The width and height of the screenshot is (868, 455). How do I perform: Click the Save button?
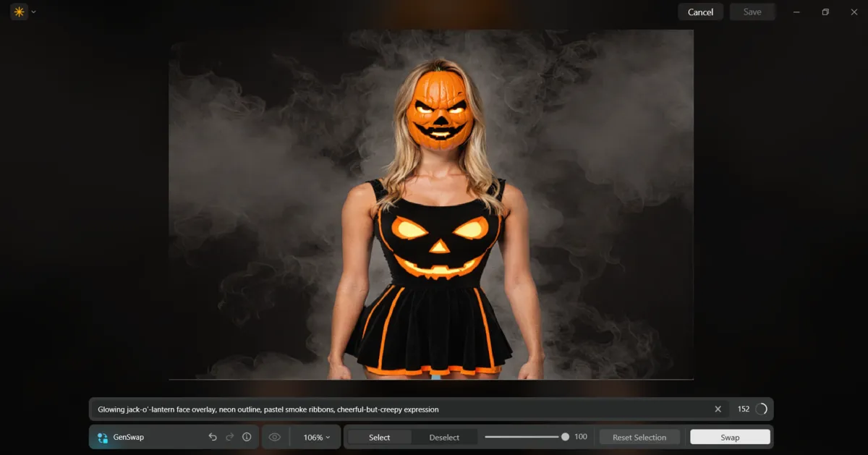(x=752, y=12)
